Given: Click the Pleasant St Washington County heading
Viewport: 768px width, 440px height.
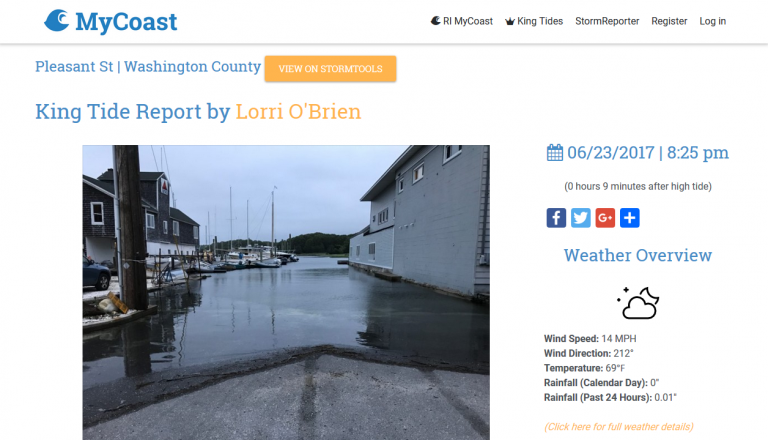Looking at the screenshot, I should click(148, 67).
